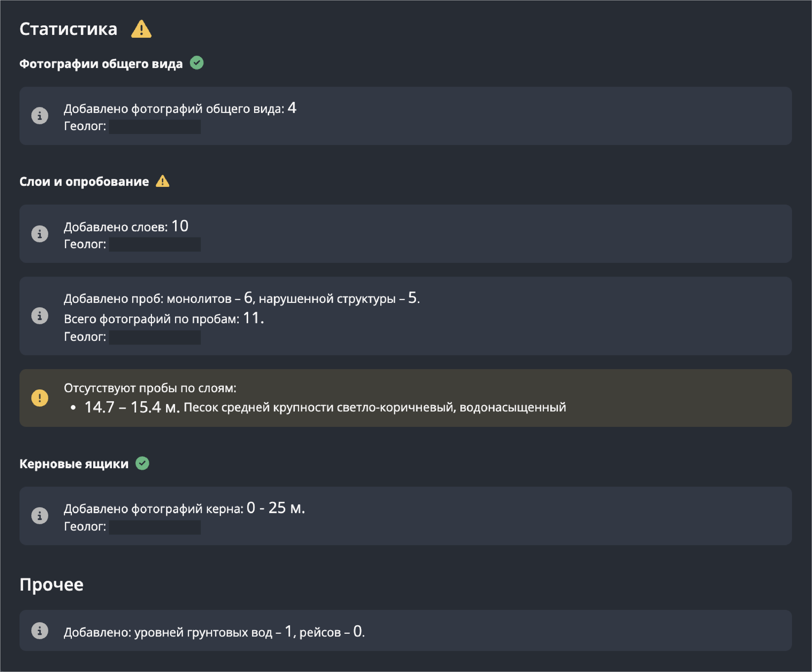Click the Слои и опробование section title
This screenshot has width=812, height=672.
[x=84, y=182]
